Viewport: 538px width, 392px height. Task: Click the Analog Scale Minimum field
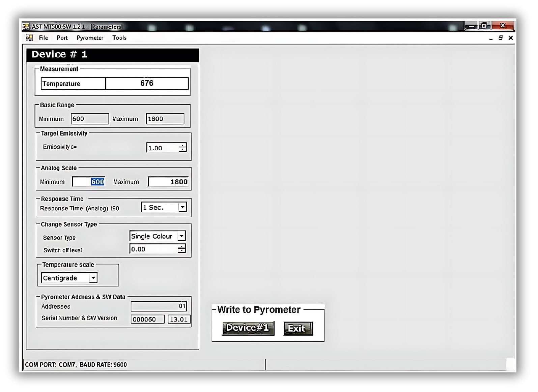click(89, 182)
